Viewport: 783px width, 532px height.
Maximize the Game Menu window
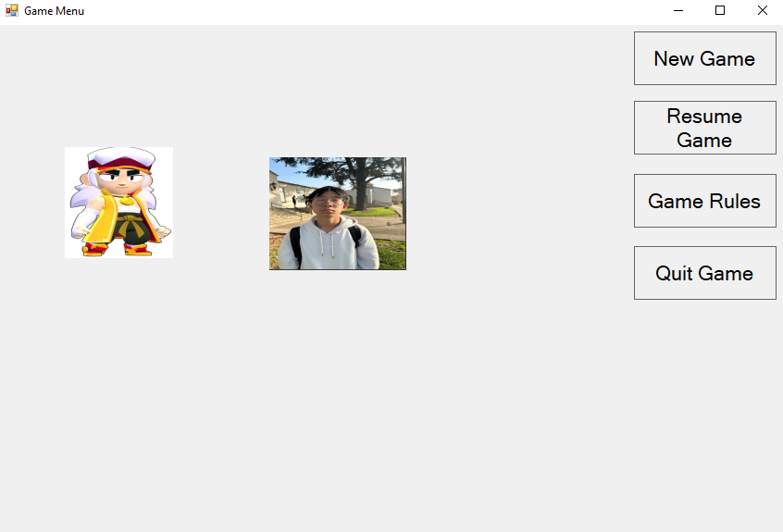tap(719, 10)
